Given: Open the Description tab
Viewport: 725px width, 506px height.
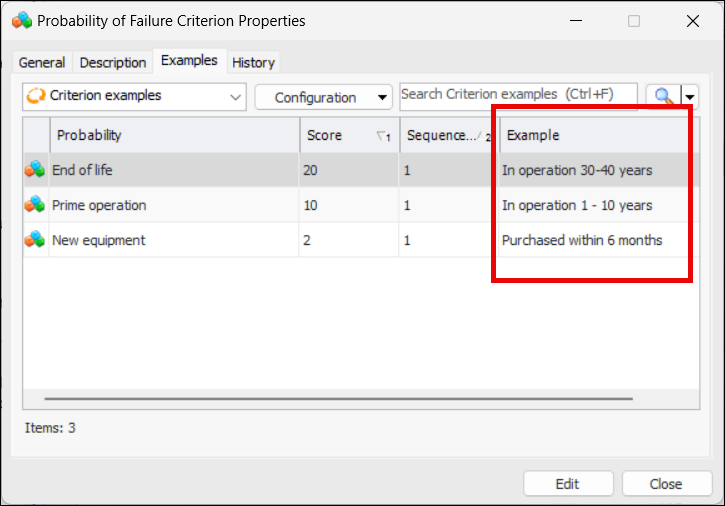Looking at the screenshot, I should tap(113, 62).
